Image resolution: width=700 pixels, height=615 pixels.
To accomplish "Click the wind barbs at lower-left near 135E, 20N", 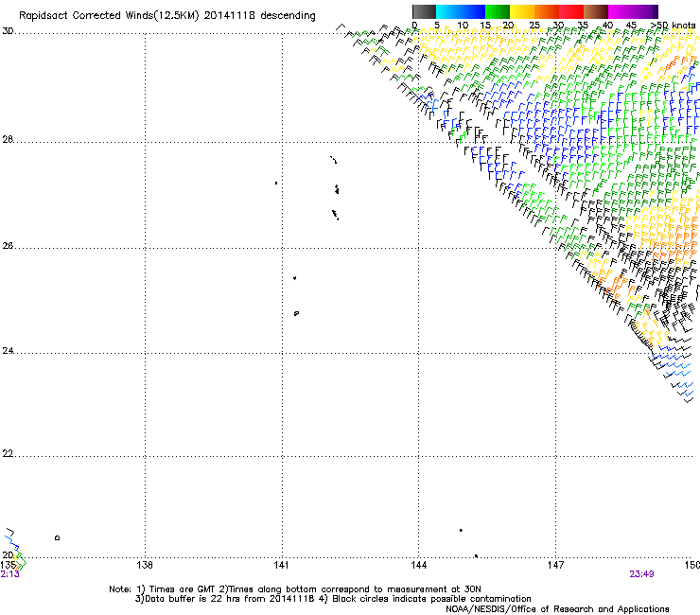I will [x=14, y=551].
